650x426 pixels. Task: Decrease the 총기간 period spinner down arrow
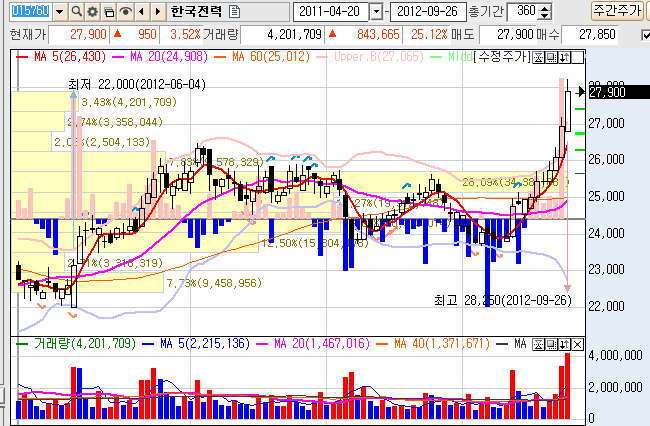coord(545,16)
